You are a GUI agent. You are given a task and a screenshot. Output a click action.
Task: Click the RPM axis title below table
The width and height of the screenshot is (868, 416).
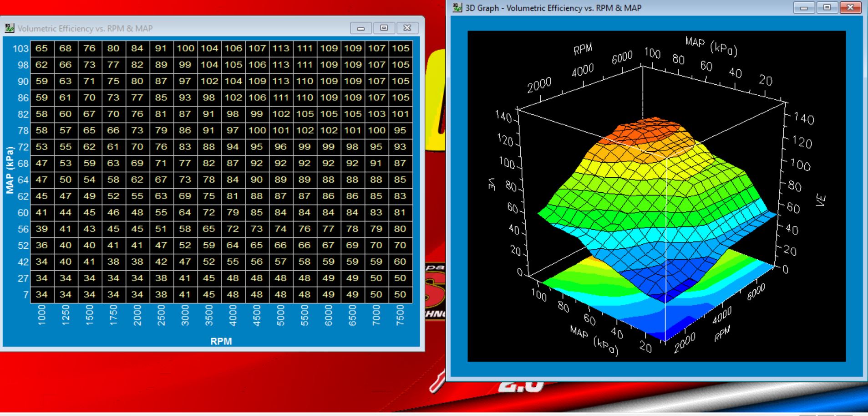click(x=221, y=341)
